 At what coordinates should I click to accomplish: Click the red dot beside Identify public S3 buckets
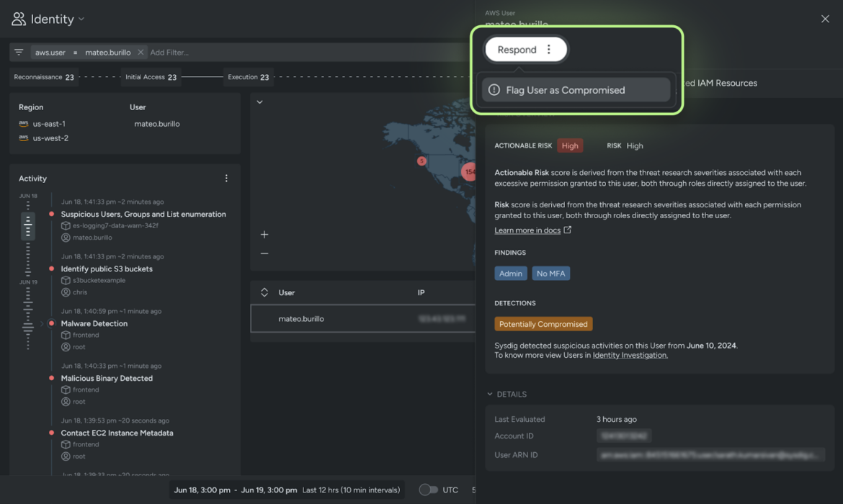tap(52, 269)
